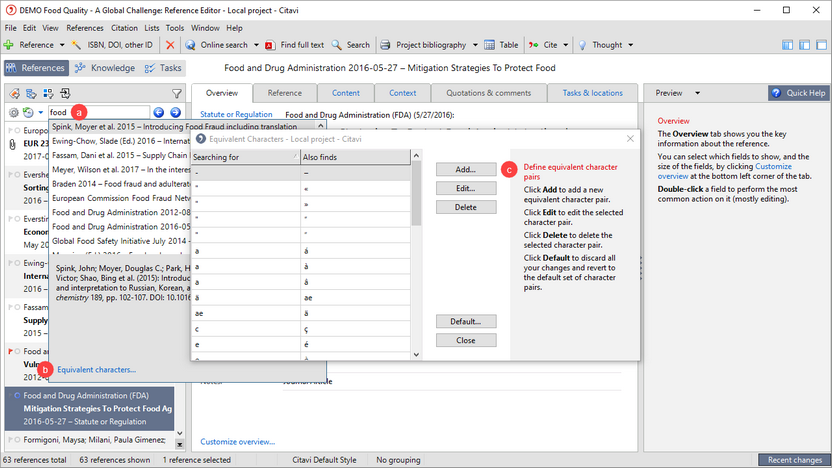Open the Citation menu
Image resolution: width=832 pixels, height=468 pixels.
coord(124,28)
